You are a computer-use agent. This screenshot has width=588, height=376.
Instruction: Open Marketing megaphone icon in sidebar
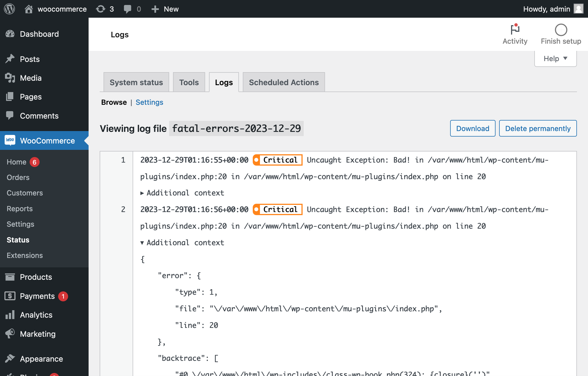tap(10, 334)
